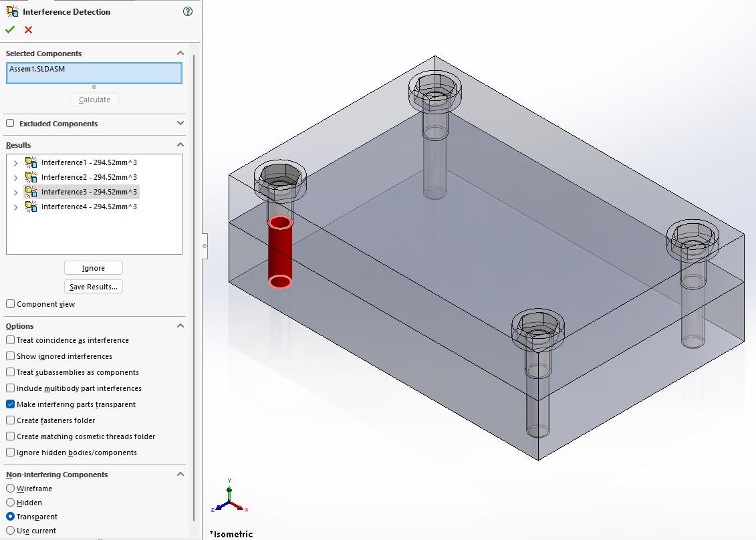Collapse the Non-interfering Components section
756x540 pixels.
pyautogui.click(x=180, y=474)
